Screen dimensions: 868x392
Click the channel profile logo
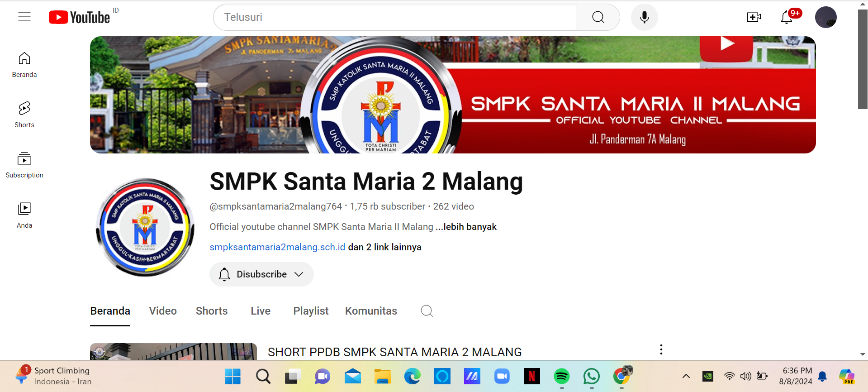[145, 227]
